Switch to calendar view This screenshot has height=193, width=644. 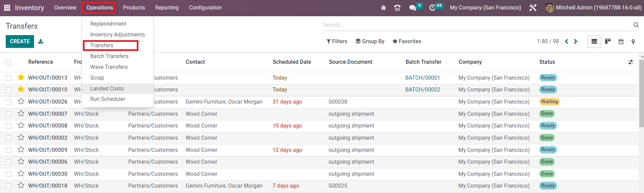[x=621, y=42]
